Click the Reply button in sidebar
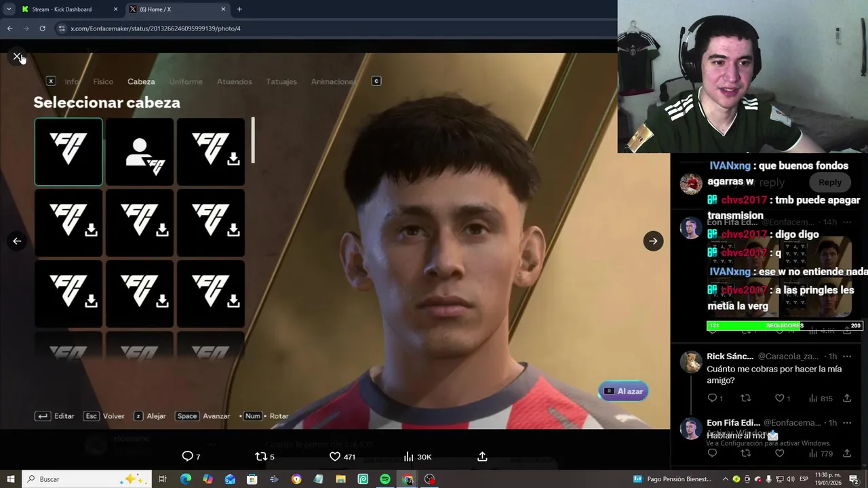The height and width of the screenshot is (488, 868). coord(829,182)
